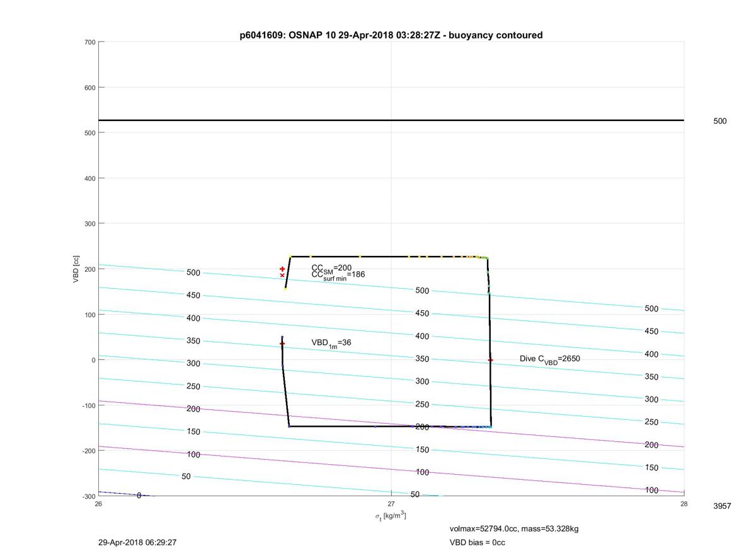Select the "CC_SM=200" annotation
This screenshot has height=558, width=756.
pos(332,268)
